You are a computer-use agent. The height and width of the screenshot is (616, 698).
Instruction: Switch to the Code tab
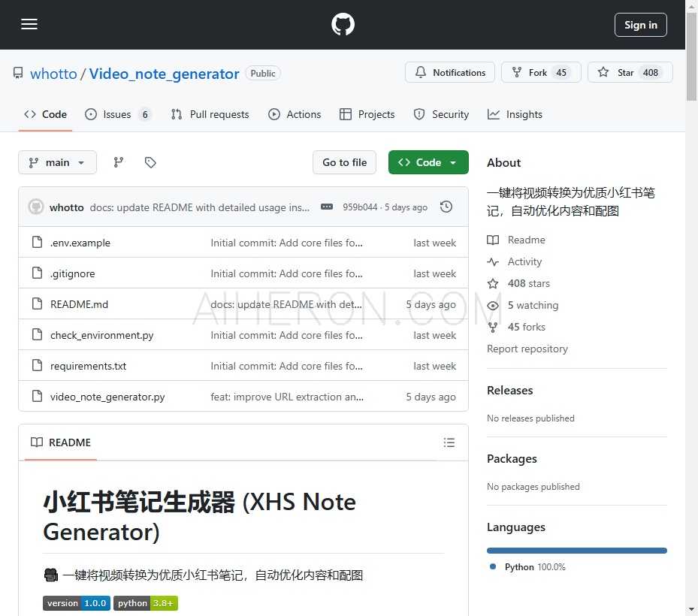pyautogui.click(x=45, y=114)
